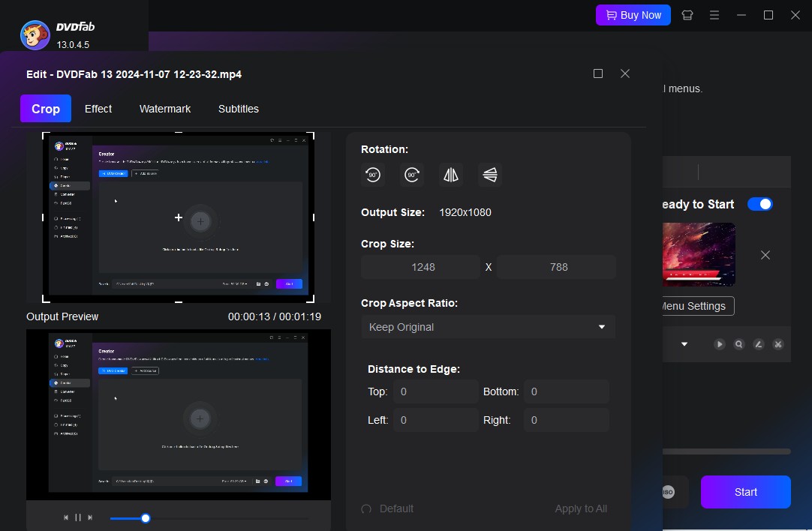Click the Buy Now button
The image size is (812, 531).
pos(633,15)
